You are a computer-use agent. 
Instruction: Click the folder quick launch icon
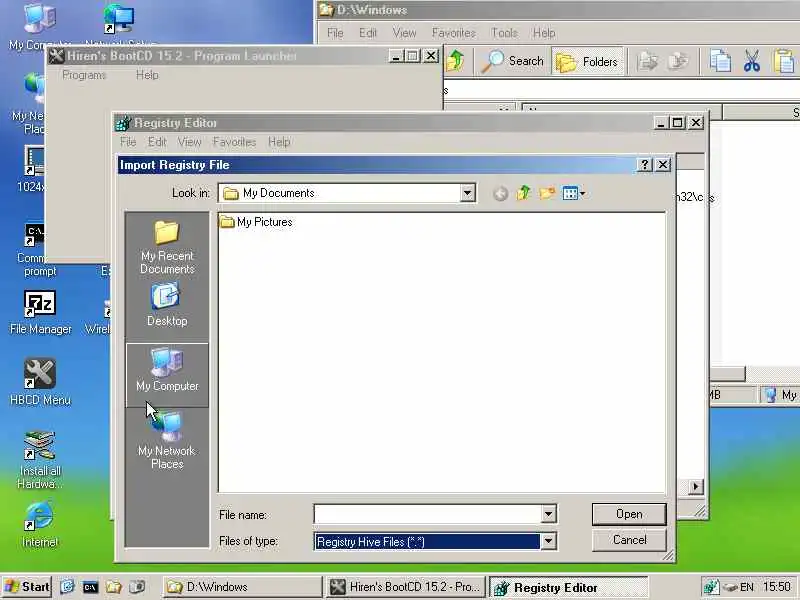click(x=113, y=587)
